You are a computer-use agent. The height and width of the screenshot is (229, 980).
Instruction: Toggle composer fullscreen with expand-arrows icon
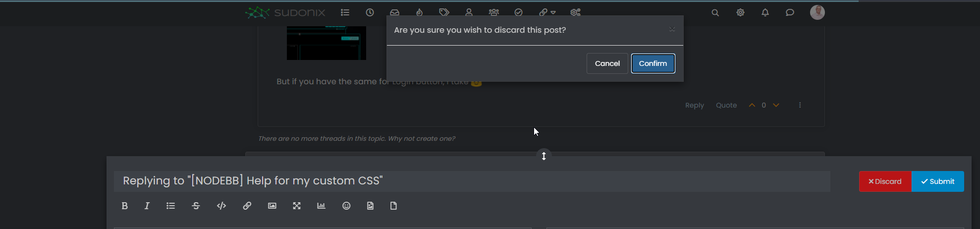(x=297, y=206)
